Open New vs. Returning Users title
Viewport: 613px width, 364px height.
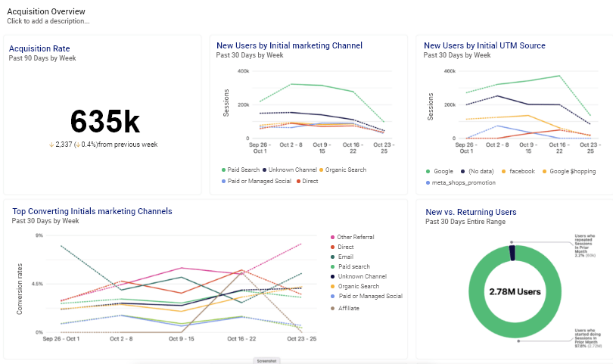(x=471, y=212)
